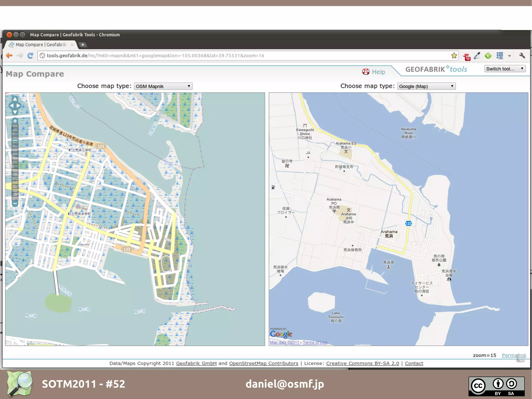This screenshot has width=532, height=399.
Task: Bookmark page with star icon
Action: click(x=454, y=56)
